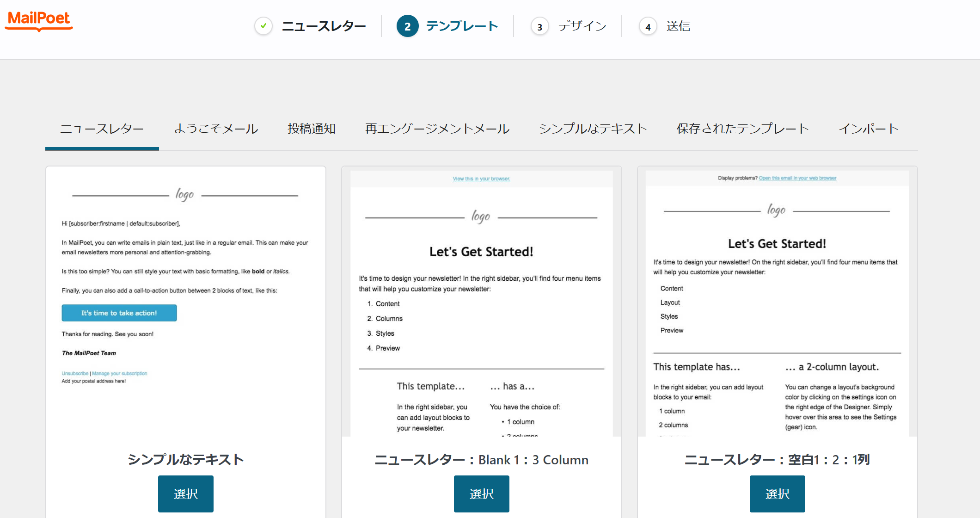Screen dimensions: 980x518
Task: Click 'View this in your browser' link
Action: tap(482, 179)
